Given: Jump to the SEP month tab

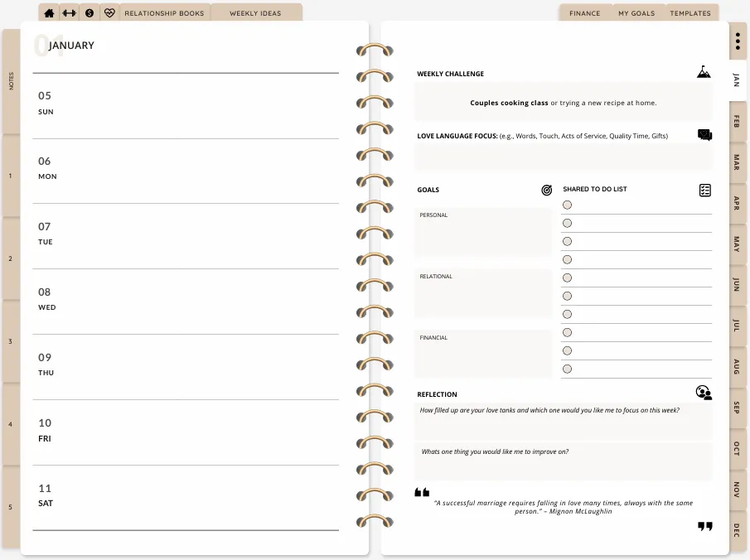Looking at the screenshot, I should click(737, 408).
